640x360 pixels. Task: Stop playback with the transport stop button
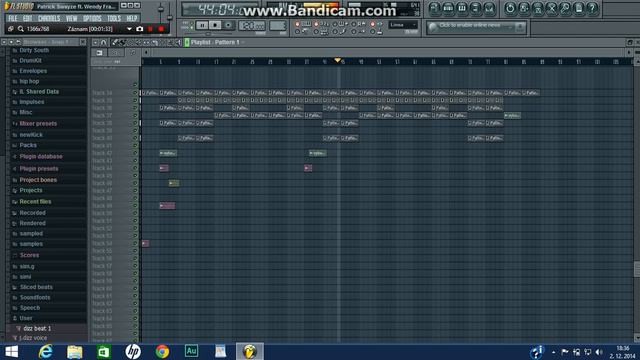215,25
